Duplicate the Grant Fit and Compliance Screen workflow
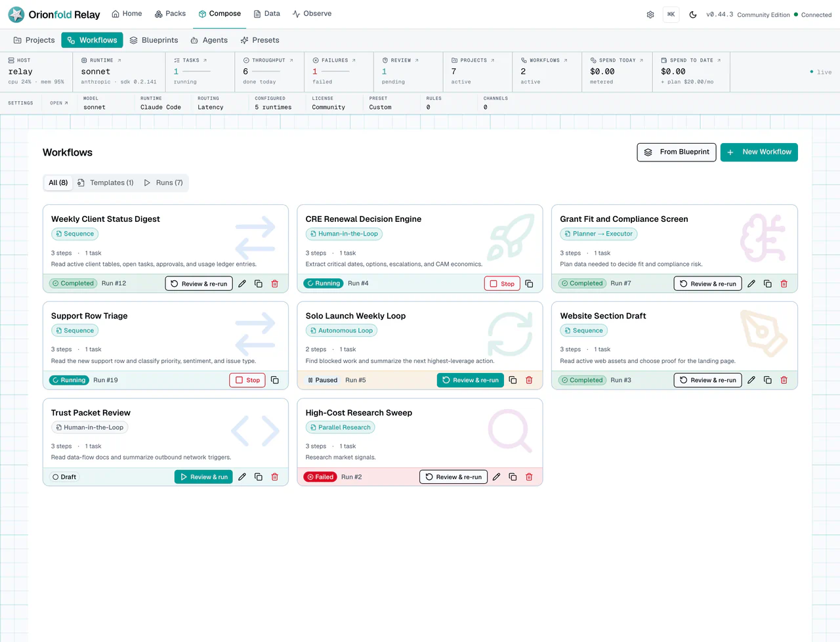840x642 pixels. tap(768, 284)
